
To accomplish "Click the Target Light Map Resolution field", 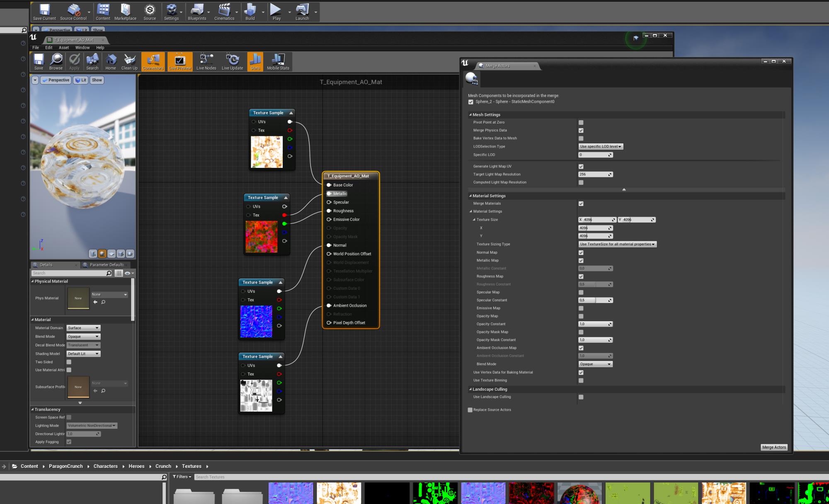I will pos(596,174).
